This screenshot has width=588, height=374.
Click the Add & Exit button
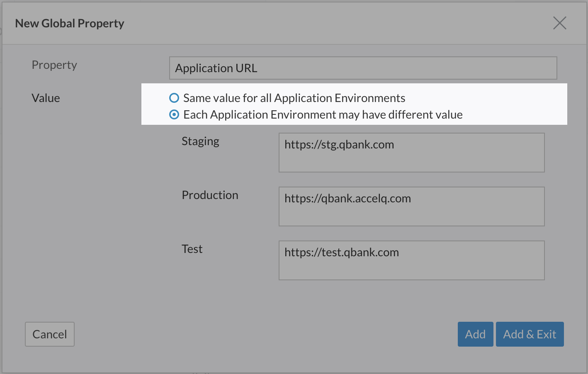530,334
